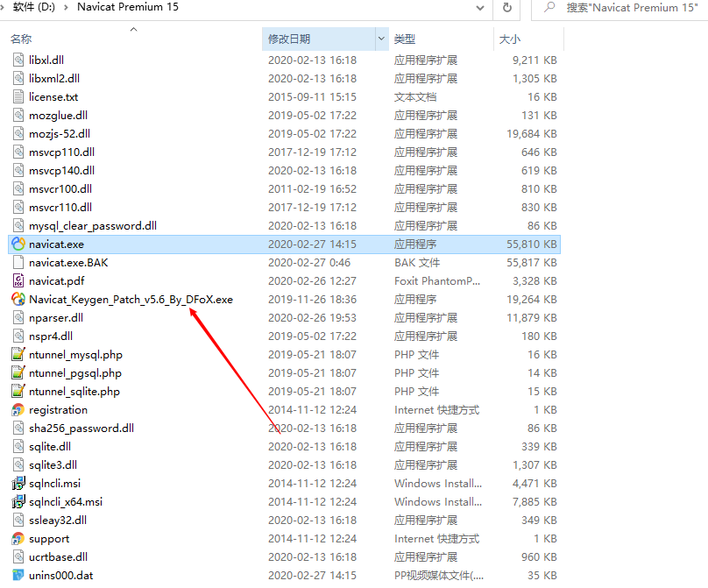
Task: Click the ssleay32.dll file icon
Action: [x=18, y=521]
